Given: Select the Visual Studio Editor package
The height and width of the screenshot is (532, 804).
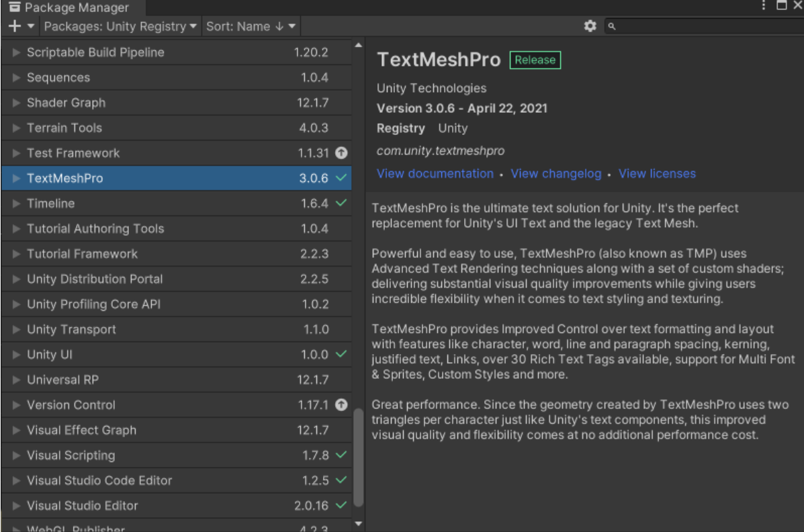Looking at the screenshot, I should point(177,505).
